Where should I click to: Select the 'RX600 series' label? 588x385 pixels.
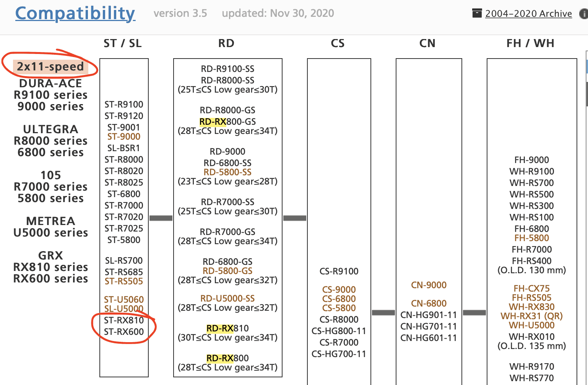(50, 279)
